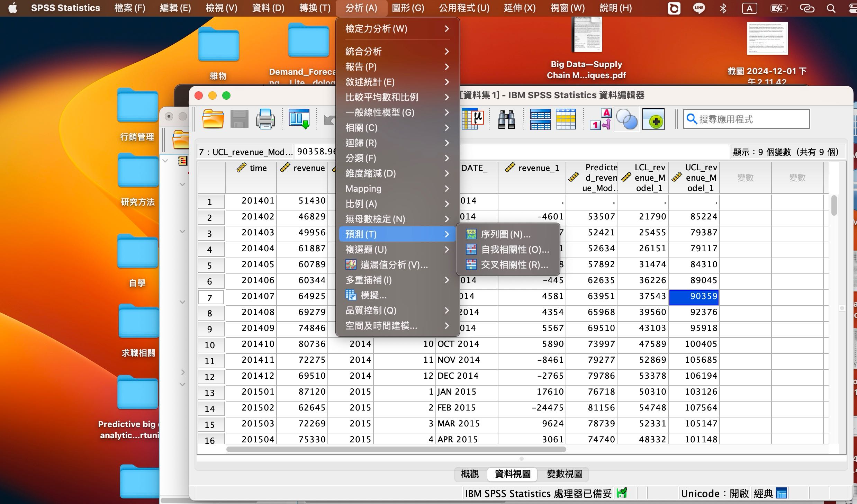Click the 概觀 button at the bottom
Image resolution: width=857 pixels, height=504 pixels.
point(469,474)
